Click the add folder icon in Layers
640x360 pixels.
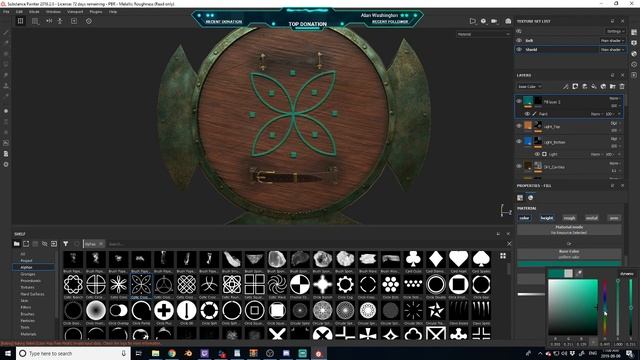coord(612,87)
